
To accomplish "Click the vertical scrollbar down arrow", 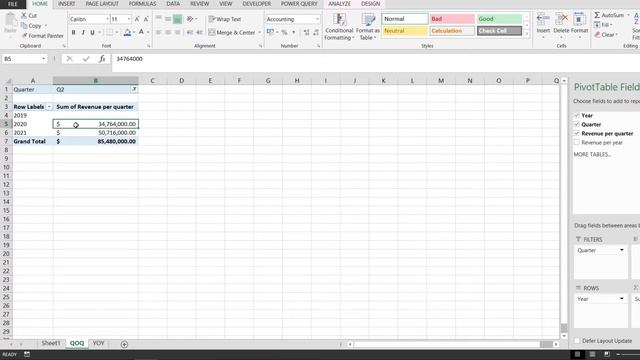I will tap(564, 336).
